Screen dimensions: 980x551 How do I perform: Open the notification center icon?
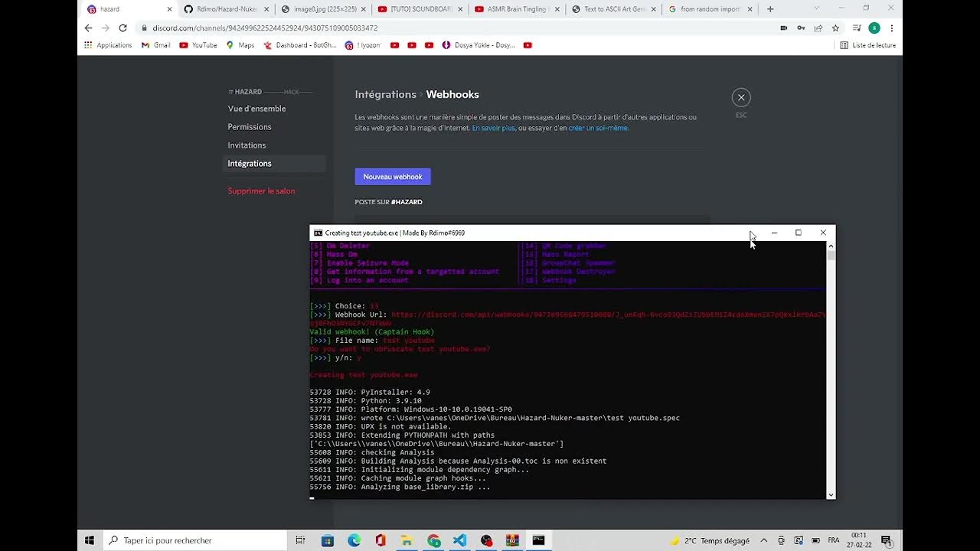(887, 540)
